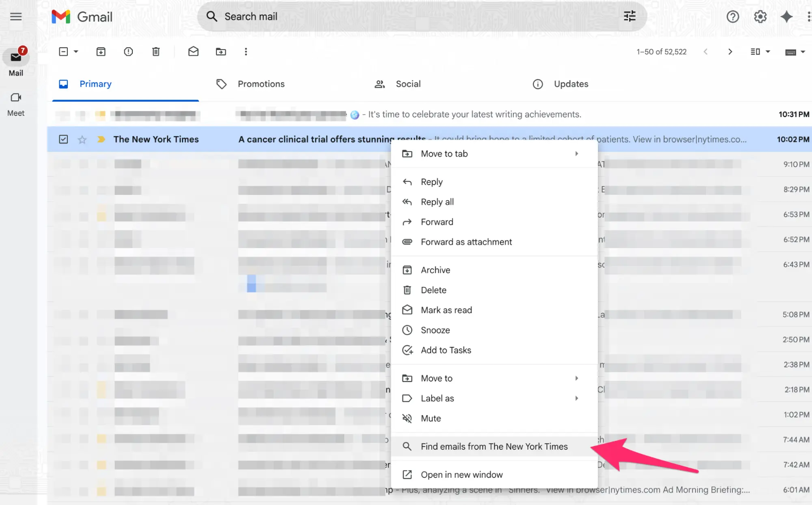Image resolution: width=812 pixels, height=505 pixels.
Task: Go to the next page of emails
Action: click(x=730, y=52)
